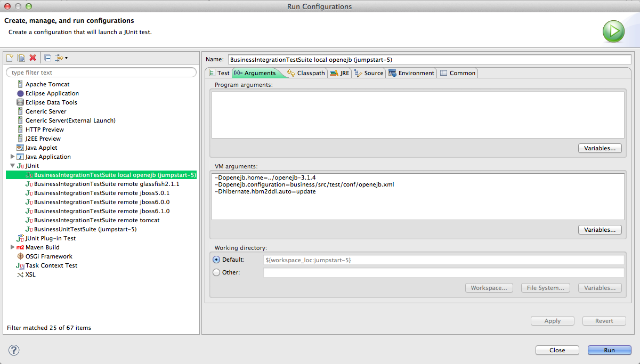Select BusinessIntegrationTestSuite remote jboss6.1.0
Image resolution: width=640 pixels, height=364 pixels.
[102, 211]
